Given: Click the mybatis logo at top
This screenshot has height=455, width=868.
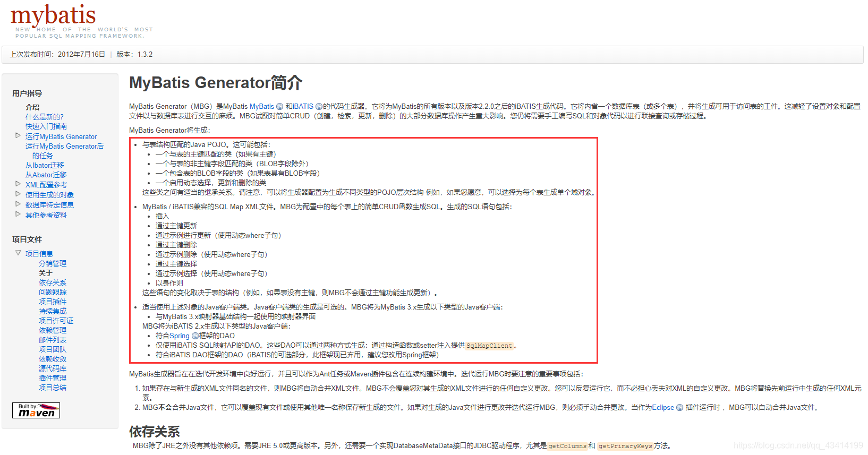Looking at the screenshot, I should (53, 16).
